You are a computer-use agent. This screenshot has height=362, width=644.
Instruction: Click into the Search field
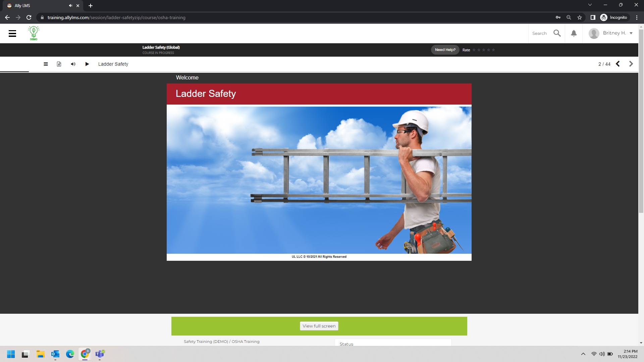pyautogui.click(x=539, y=34)
